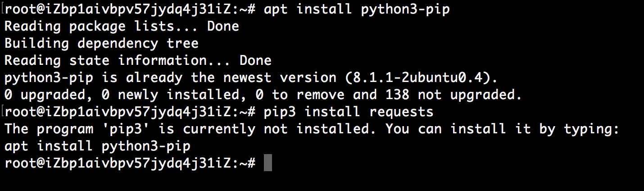Click the 'apt install python3-pip' command on first line
Image resolution: width=644 pixels, height=191 pixels.
click(x=357, y=9)
